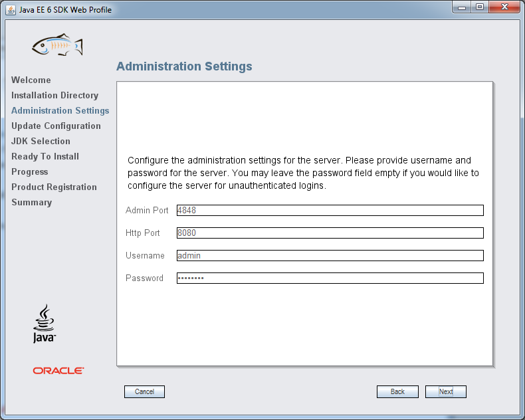Minimize the installer window

coord(462,7)
